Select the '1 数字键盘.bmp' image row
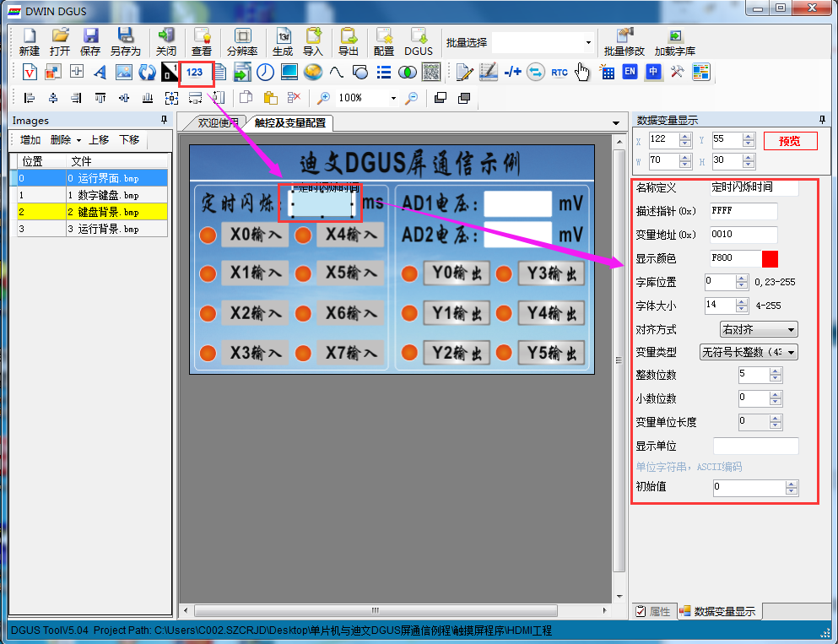This screenshot has height=644, width=838. tap(89, 195)
